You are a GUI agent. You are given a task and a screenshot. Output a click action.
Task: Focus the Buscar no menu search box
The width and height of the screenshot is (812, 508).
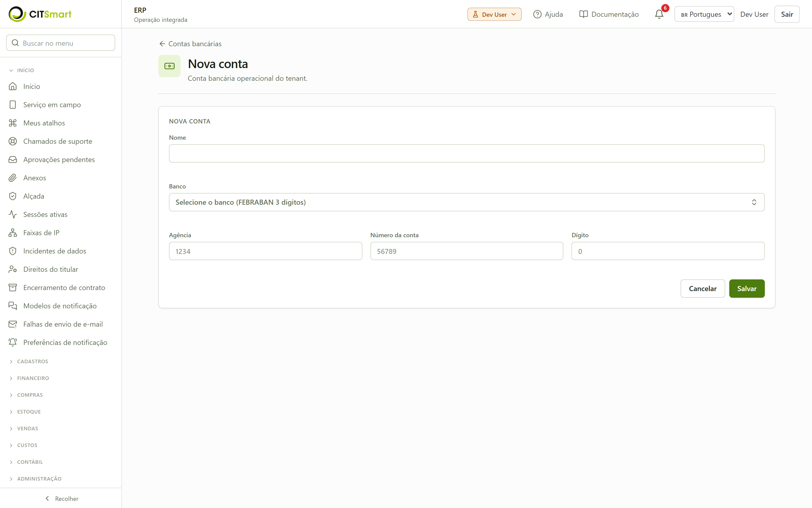(x=61, y=43)
